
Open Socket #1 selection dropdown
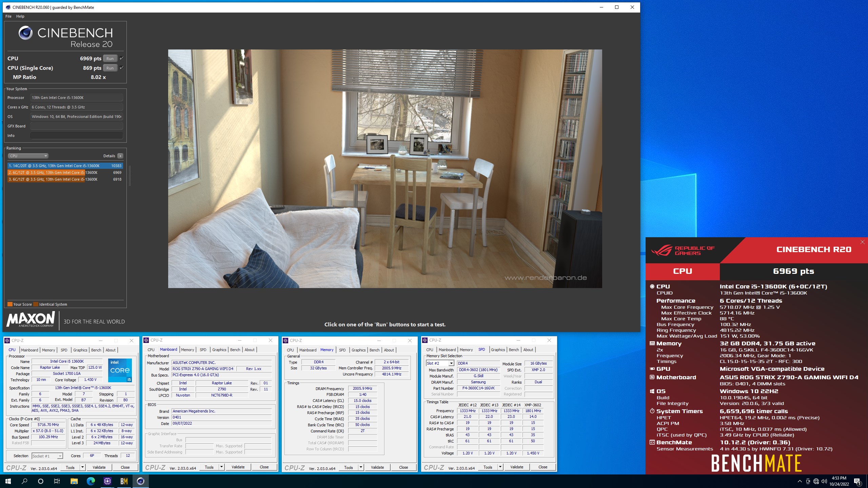click(x=47, y=456)
